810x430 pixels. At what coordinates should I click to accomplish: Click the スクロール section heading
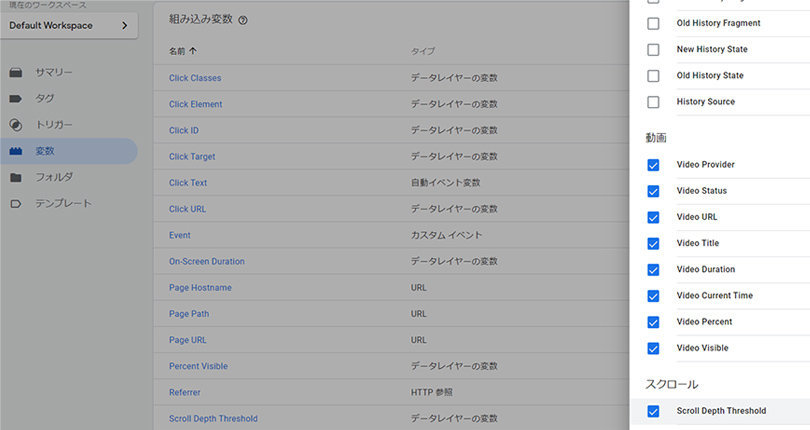672,385
